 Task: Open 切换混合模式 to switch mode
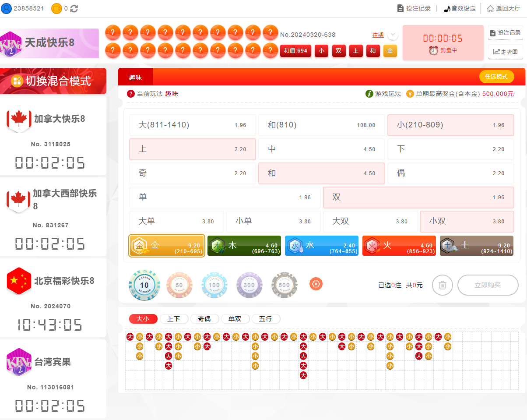point(53,81)
